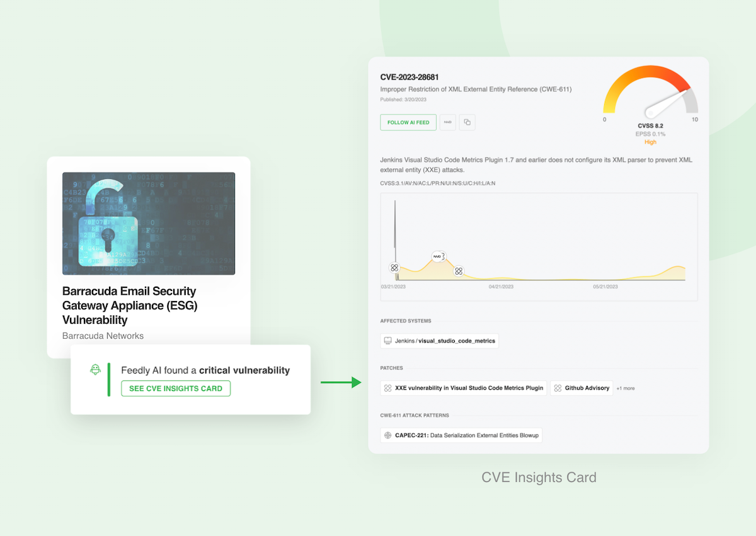Click SEE CVE INSIGHTS CARD

pos(176,388)
